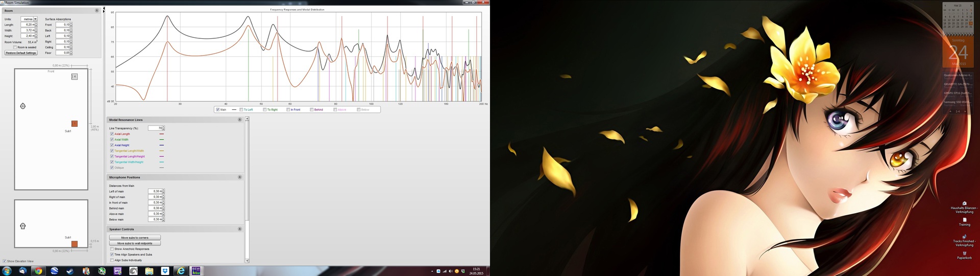Open Google Earth from the taskbar
The width and height of the screenshot is (980, 276).
[x=54, y=271]
